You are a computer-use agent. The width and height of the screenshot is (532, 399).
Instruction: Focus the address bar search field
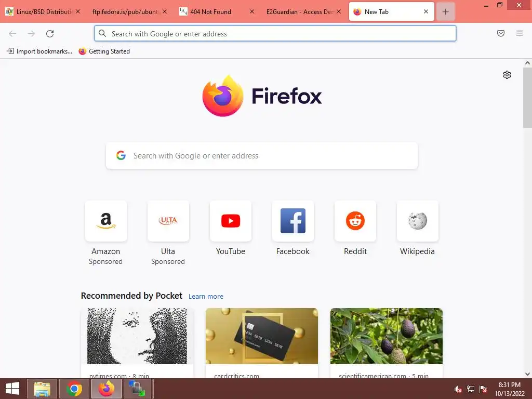(x=275, y=33)
